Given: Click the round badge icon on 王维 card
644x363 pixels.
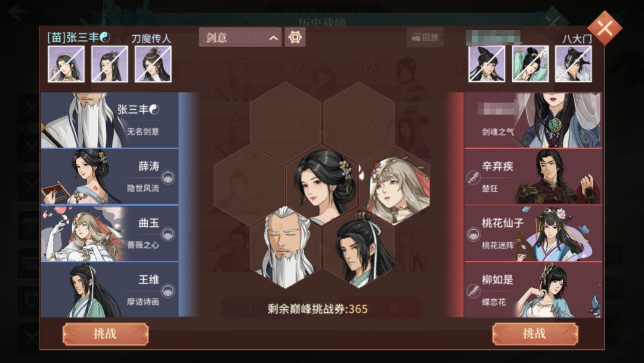Looking at the screenshot, I should pos(168,291).
